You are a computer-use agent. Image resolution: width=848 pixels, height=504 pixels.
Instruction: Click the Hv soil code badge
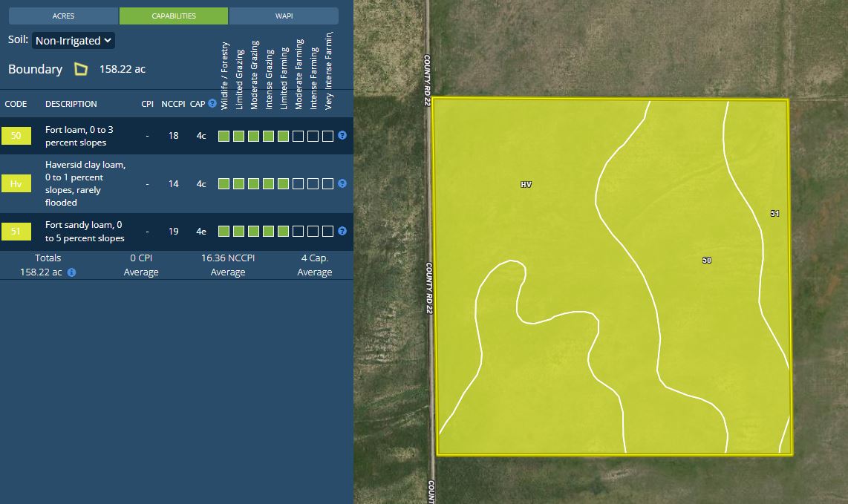[16, 183]
